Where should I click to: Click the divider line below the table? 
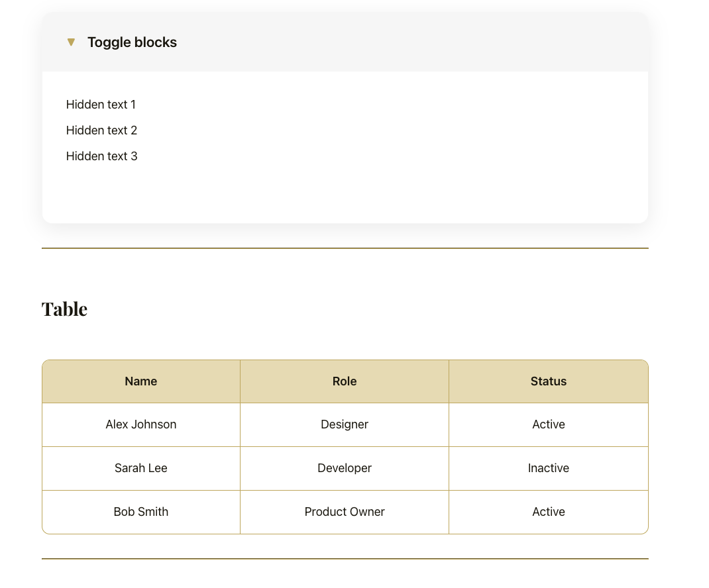coord(345,560)
